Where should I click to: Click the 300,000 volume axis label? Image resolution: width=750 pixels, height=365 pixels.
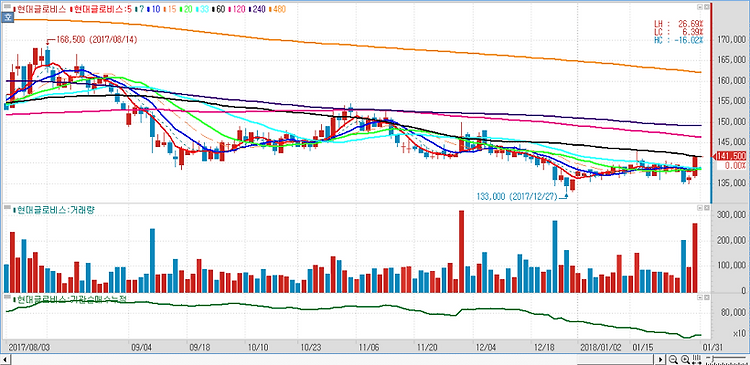pyautogui.click(x=732, y=215)
